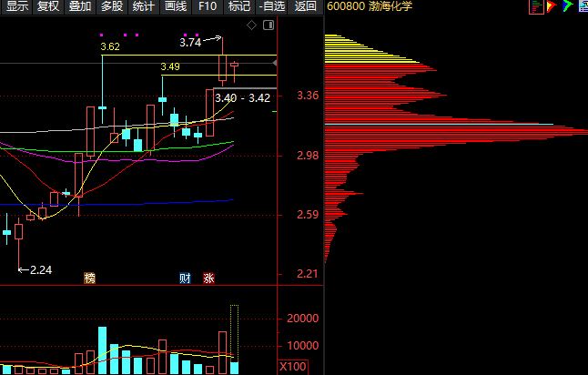The image size is (588, 375).
Task: Select the red-yellow flame chip icon
Action: pos(552,6)
